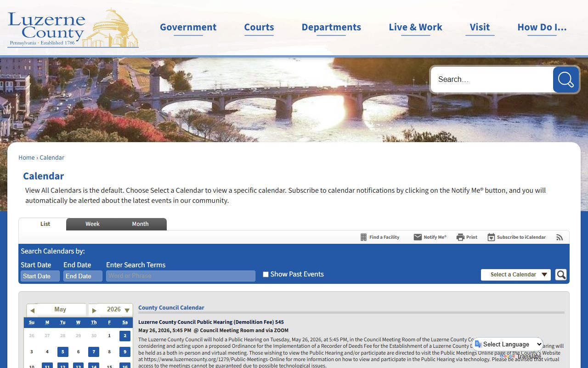
Task: Open the How Do I... menu
Action: point(542,27)
